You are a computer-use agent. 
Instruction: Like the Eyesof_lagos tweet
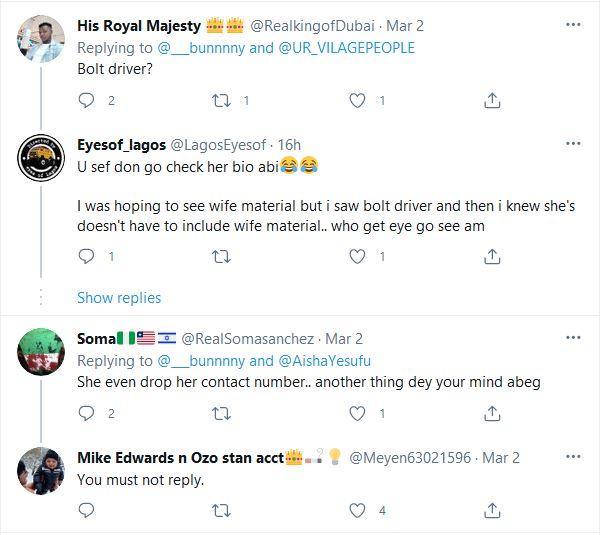coord(356,257)
